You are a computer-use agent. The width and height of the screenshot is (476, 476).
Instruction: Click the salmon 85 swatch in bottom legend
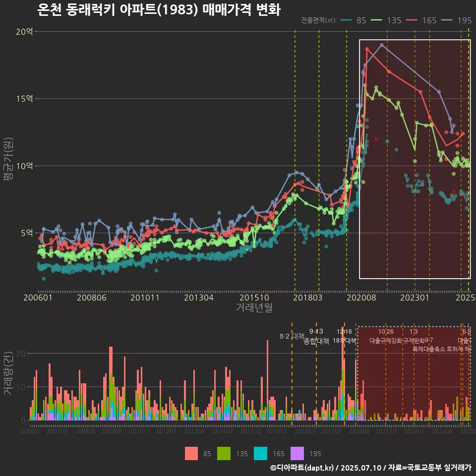coord(191,454)
